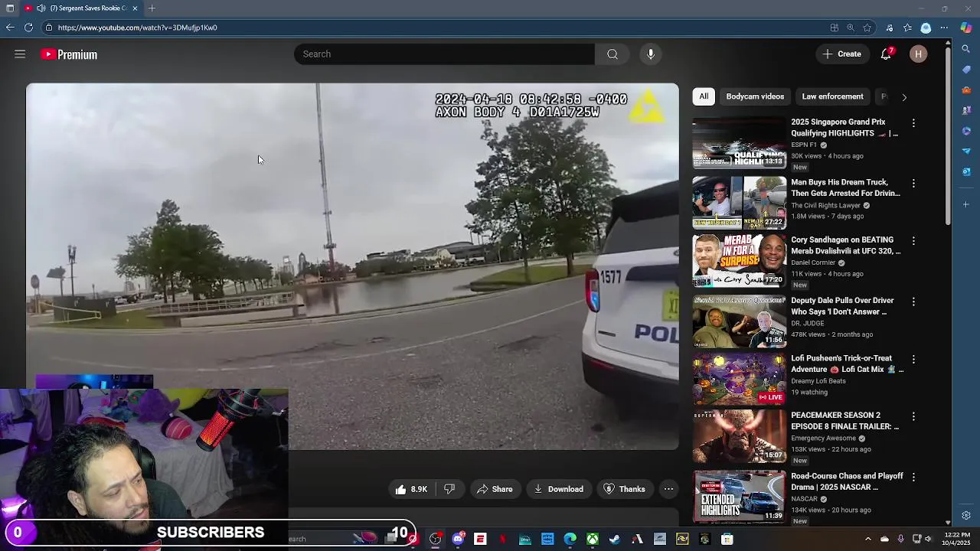Download the video
Viewport: 980px width, 551px height.
(558, 489)
